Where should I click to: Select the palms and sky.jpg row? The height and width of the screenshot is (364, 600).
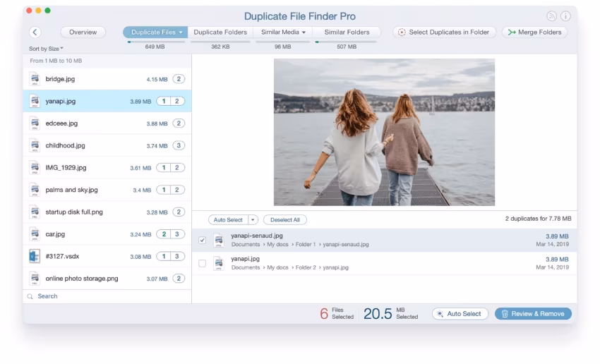(x=107, y=190)
